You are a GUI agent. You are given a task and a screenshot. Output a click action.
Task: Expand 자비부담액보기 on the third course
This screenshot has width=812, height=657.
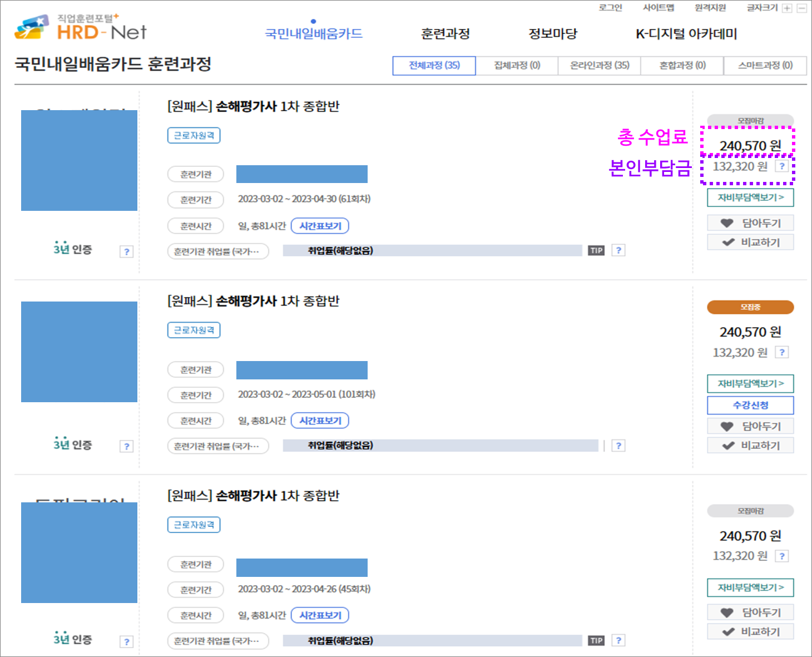tap(750, 587)
